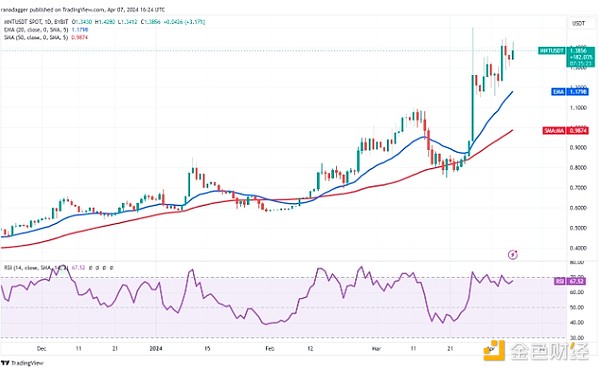600x372 pixels.
Task: Click the 1.1000 price scale label
Action: coord(578,108)
